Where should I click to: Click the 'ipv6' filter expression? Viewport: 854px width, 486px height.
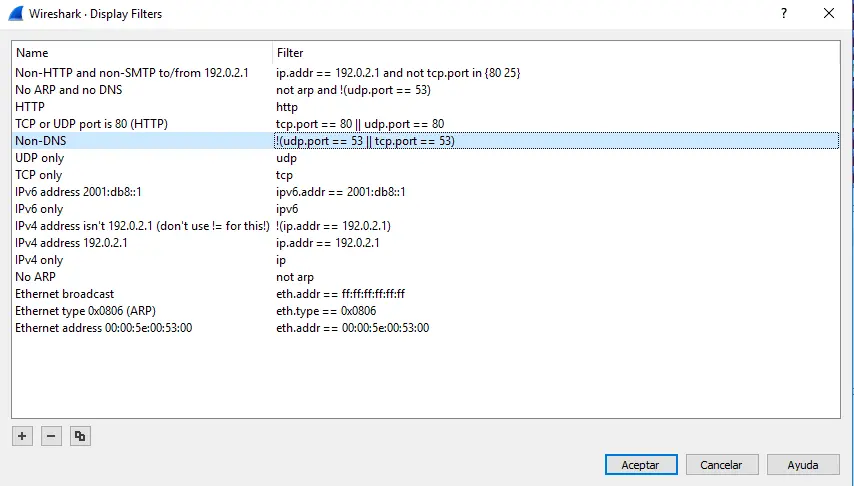point(287,209)
